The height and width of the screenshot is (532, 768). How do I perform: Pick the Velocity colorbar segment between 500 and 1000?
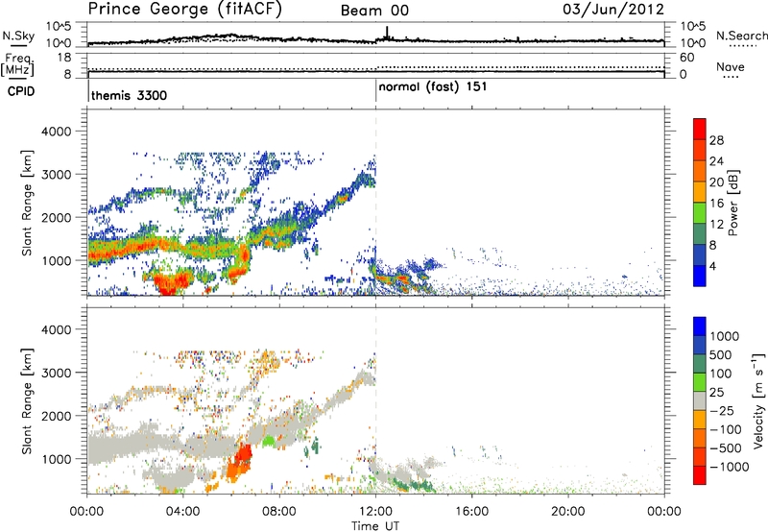coord(700,346)
